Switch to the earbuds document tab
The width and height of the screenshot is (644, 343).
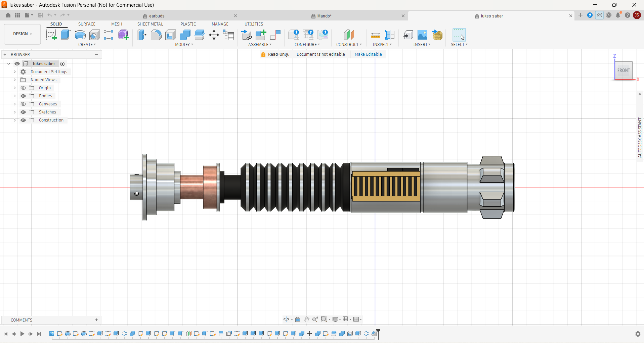[x=157, y=16]
